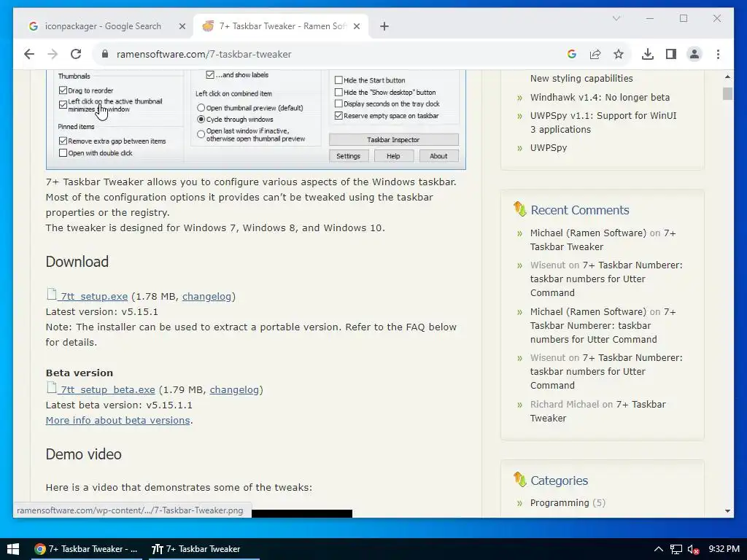747x560 pixels.
Task: Download the 7tt_setup.exe file
Action: tap(94, 296)
